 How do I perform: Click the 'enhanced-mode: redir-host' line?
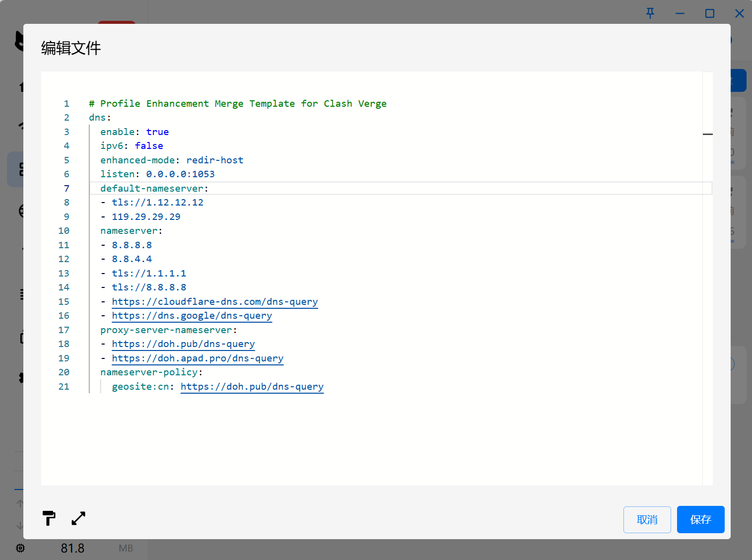click(172, 160)
